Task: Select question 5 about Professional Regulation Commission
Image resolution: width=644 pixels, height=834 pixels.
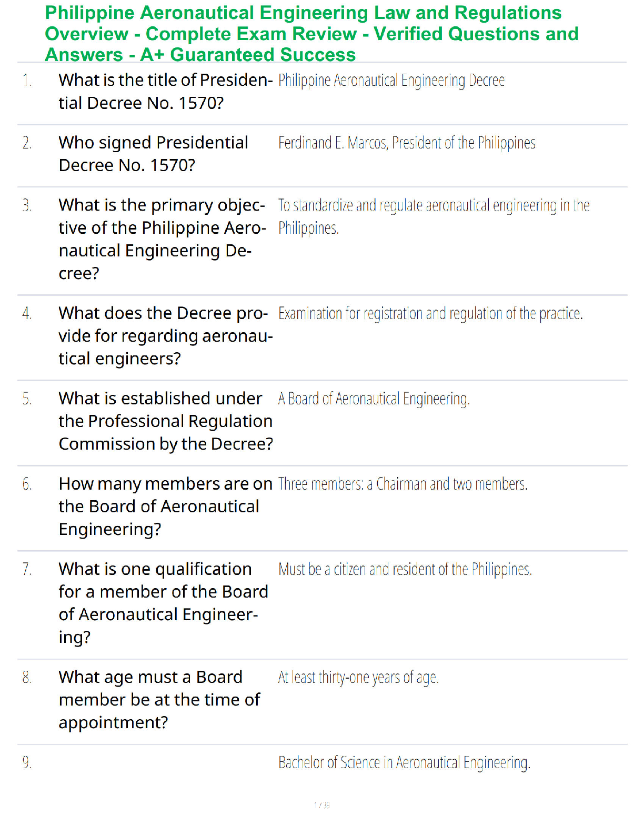Action: [166, 421]
